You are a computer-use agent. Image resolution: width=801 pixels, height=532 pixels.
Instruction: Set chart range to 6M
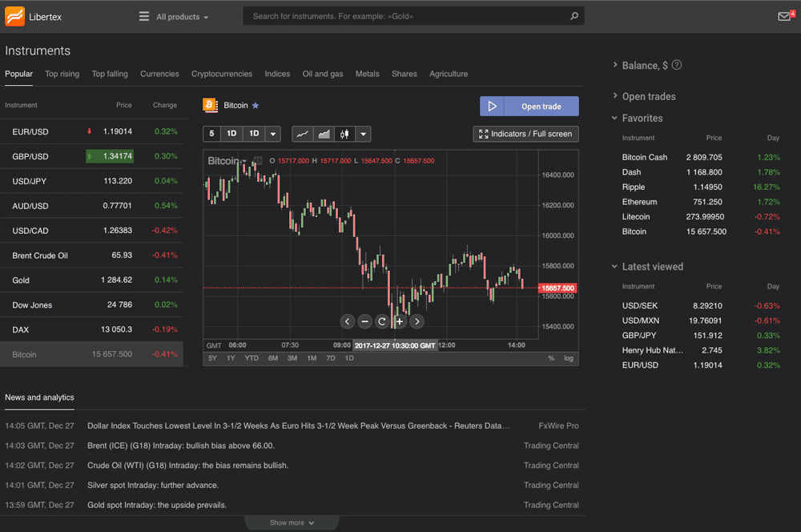click(x=273, y=358)
